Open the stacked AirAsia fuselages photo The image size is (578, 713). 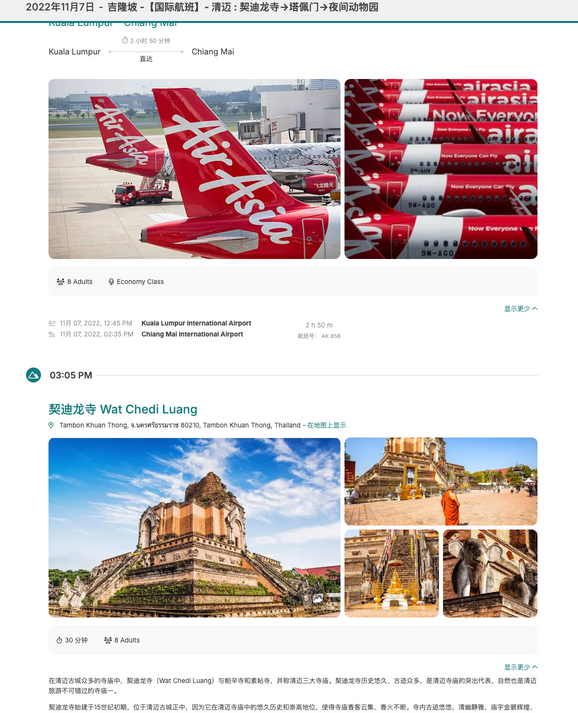pos(441,169)
